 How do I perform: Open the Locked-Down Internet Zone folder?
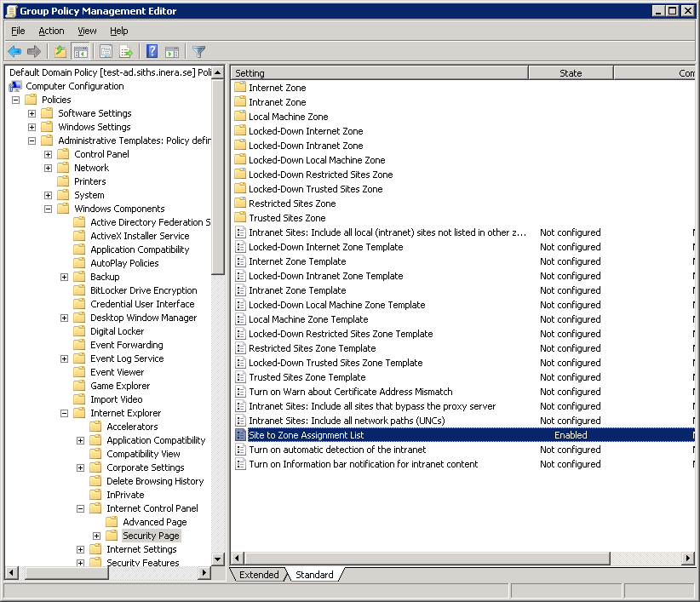pos(306,131)
